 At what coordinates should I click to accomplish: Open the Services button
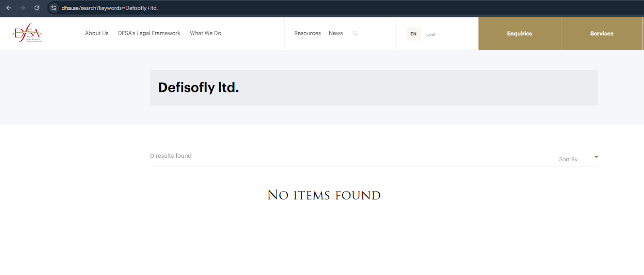(602, 33)
